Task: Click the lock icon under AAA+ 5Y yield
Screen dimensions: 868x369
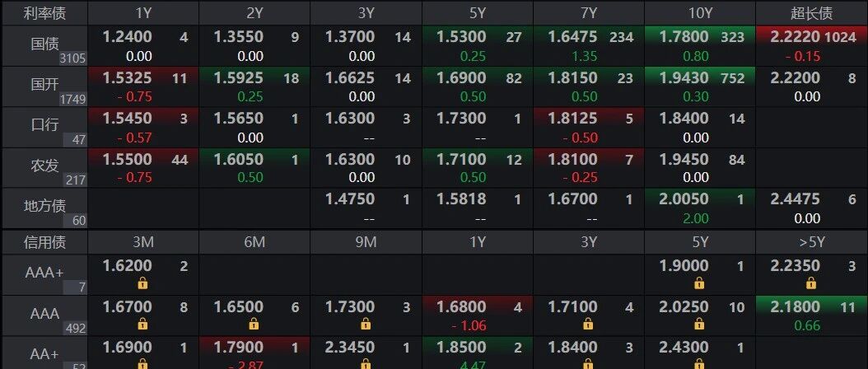Action: point(699,283)
